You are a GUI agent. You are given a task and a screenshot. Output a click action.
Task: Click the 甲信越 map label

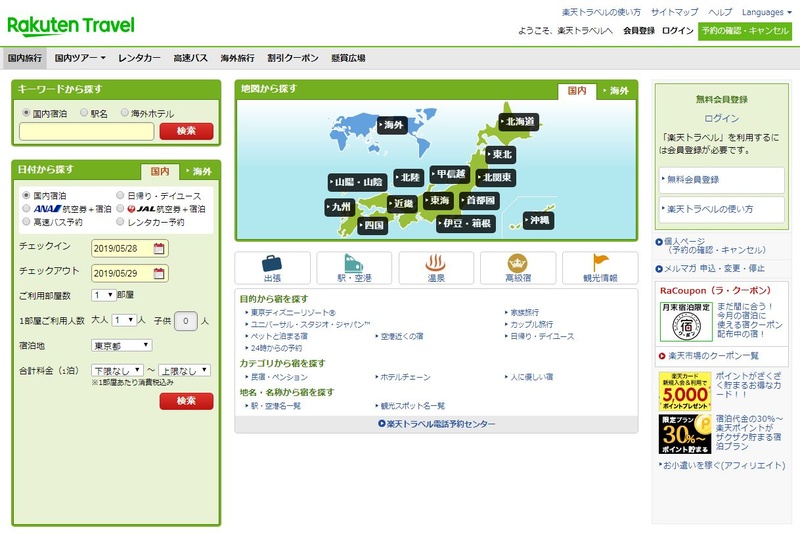point(449,174)
